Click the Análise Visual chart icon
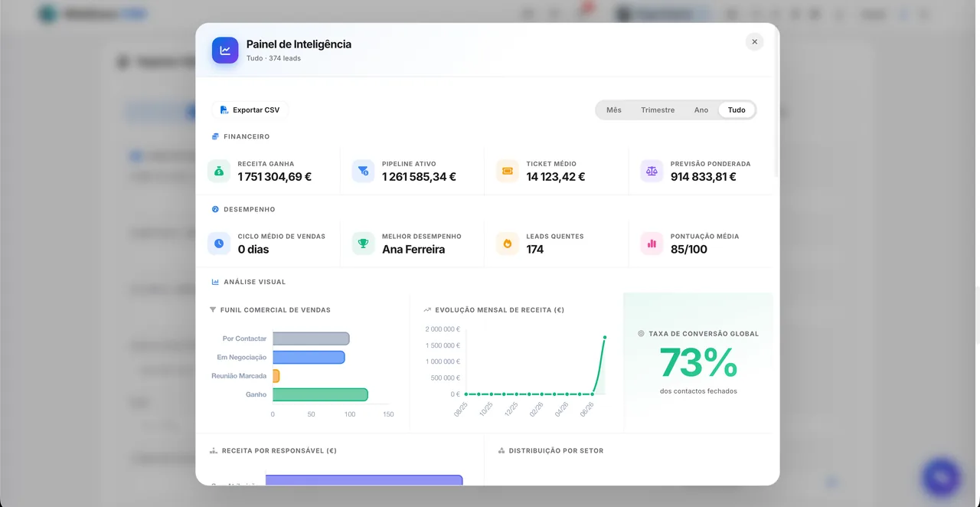This screenshot has width=980, height=507. click(x=215, y=282)
